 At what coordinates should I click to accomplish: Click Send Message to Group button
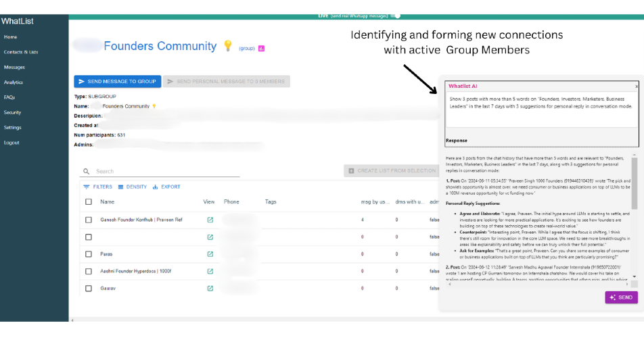coord(118,82)
